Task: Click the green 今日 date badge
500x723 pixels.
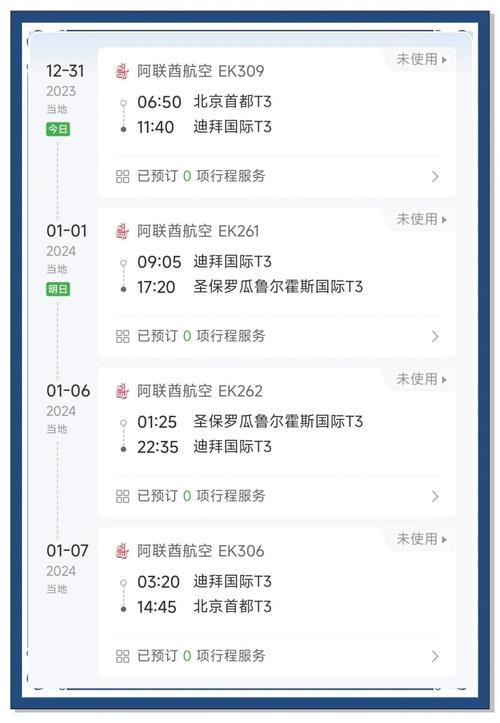Action: 58,129
